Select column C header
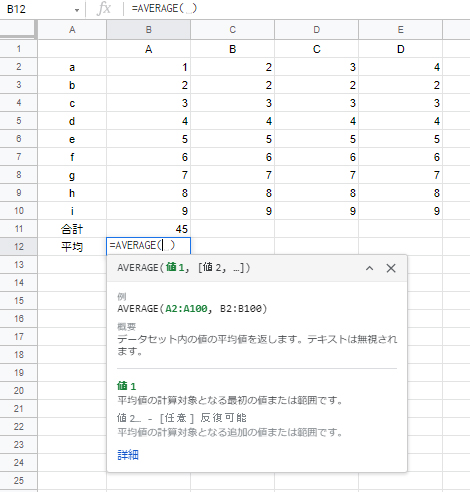 pos(233,30)
